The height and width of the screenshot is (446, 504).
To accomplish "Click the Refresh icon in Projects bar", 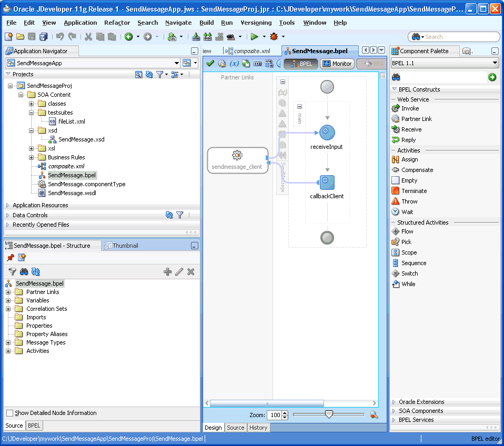I will pos(149,75).
